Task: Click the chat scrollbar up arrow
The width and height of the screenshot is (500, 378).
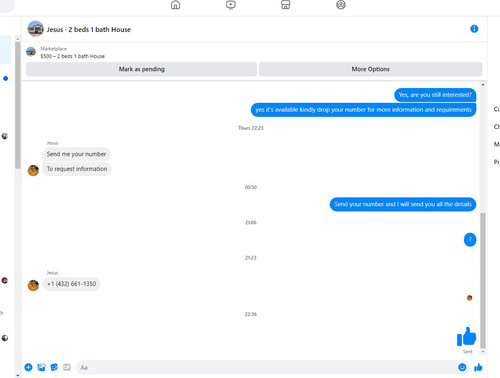Action: click(483, 85)
